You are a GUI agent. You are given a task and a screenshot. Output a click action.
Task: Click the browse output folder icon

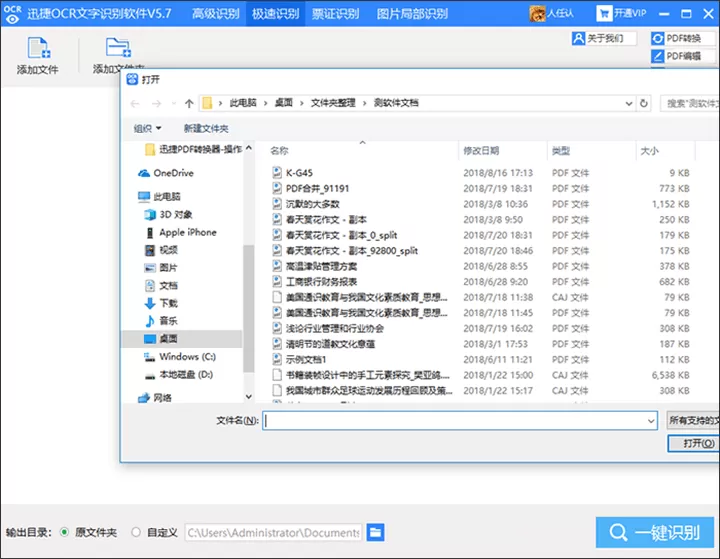376,532
